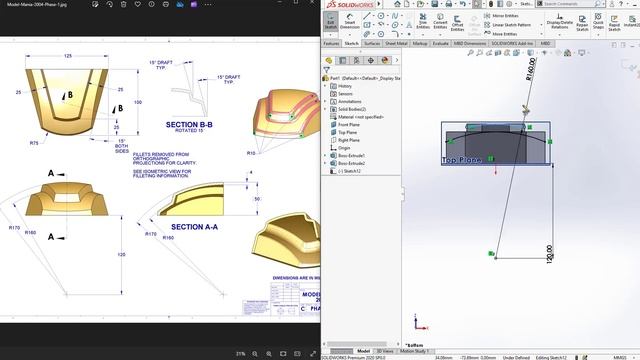The image size is (640, 360).
Task: Select the Circle sketch tool
Action: pos(381,16)
